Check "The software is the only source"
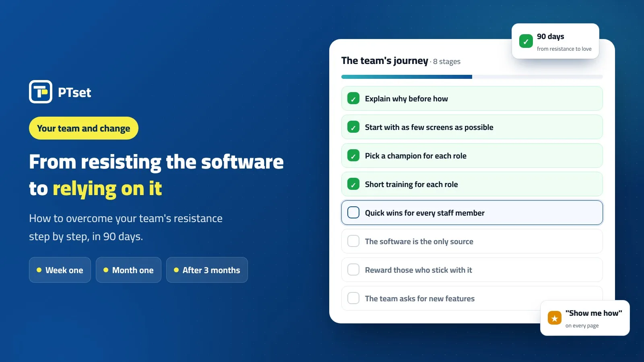Image resolution: width=644 pixels, height=362 pixels. (353, 241)
